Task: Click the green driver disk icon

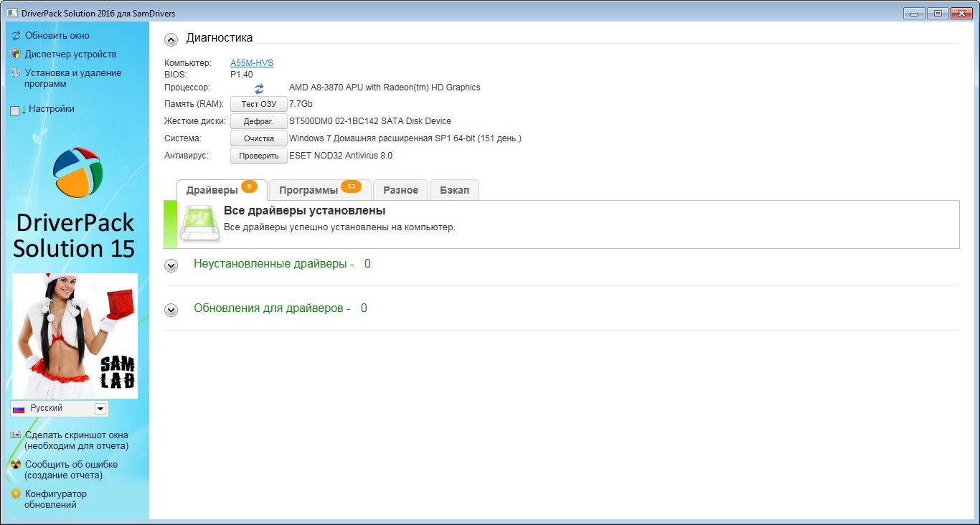Action: 199,223
